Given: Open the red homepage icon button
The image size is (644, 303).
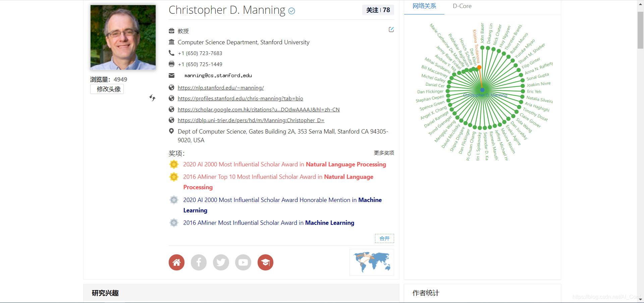Looking at the screenshot, I should coord(176,262).
